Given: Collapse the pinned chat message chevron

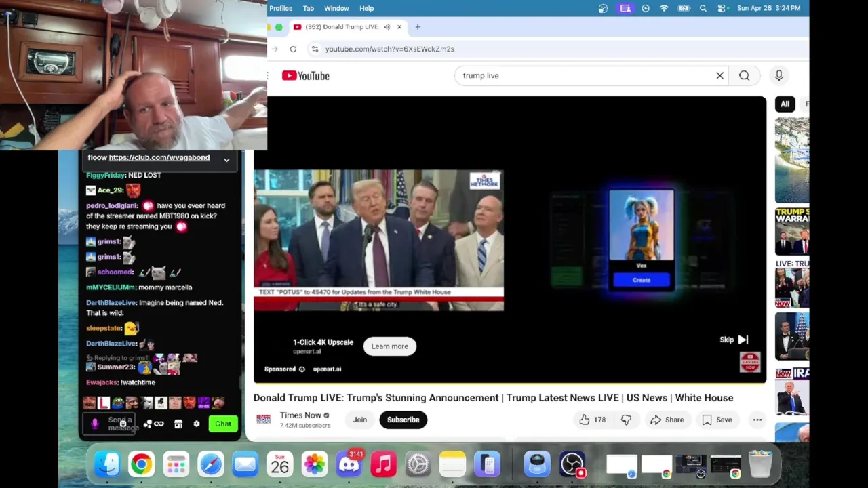Looking at the screenshot, I should click(x=226, y=160).
